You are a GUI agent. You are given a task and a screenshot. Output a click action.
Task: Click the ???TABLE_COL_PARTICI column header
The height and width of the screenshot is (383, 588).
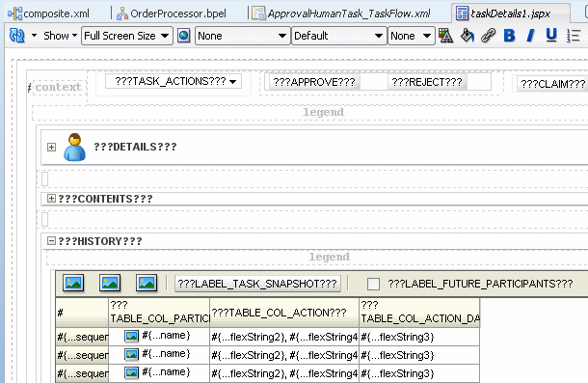pyautogui.click(x=159, y=313)
